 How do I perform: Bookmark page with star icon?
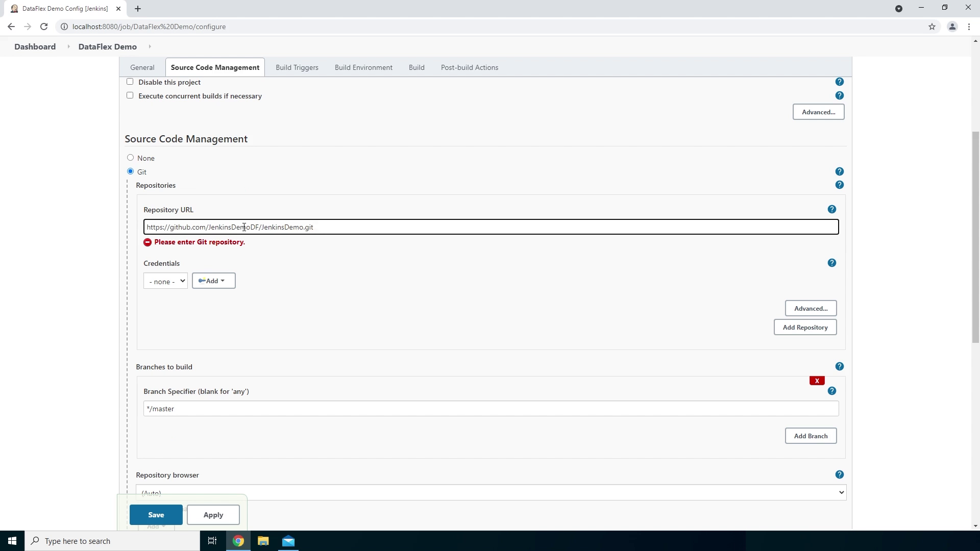tap(932, 27)
